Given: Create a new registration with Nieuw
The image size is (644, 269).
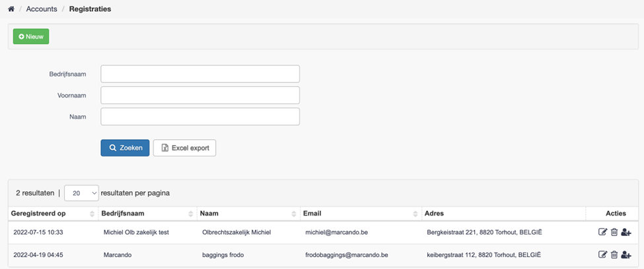Looking at the screenshot, I should coord(31,36).
